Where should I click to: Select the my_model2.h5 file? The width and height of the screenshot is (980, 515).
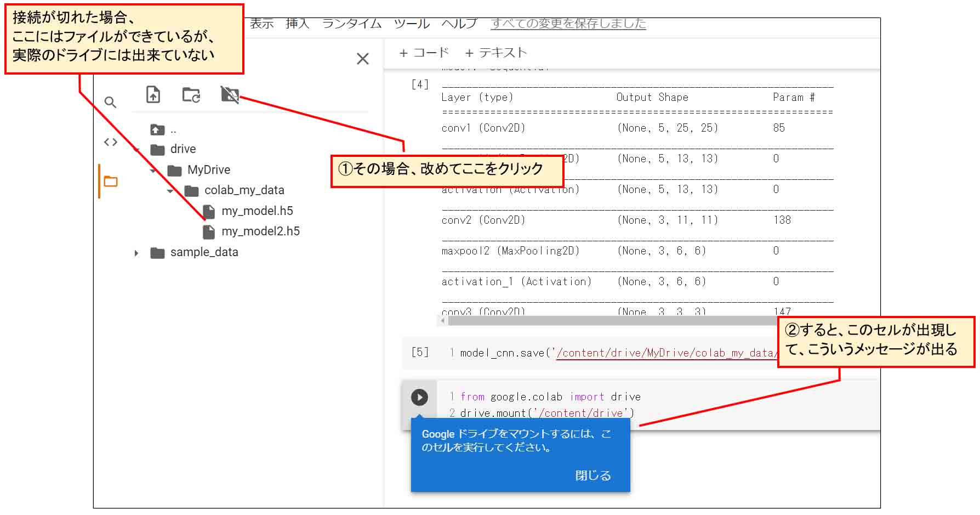[x=260, y=231]
